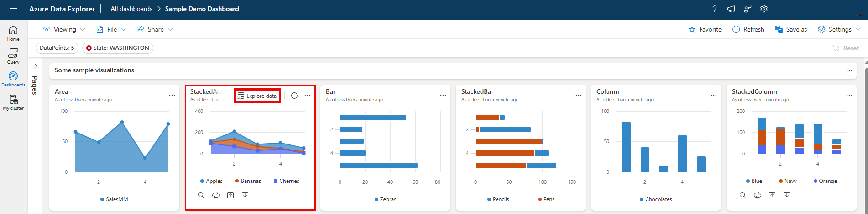Refresh the StackedArea tile
868x214 pixels.
(x=294, y=96)
